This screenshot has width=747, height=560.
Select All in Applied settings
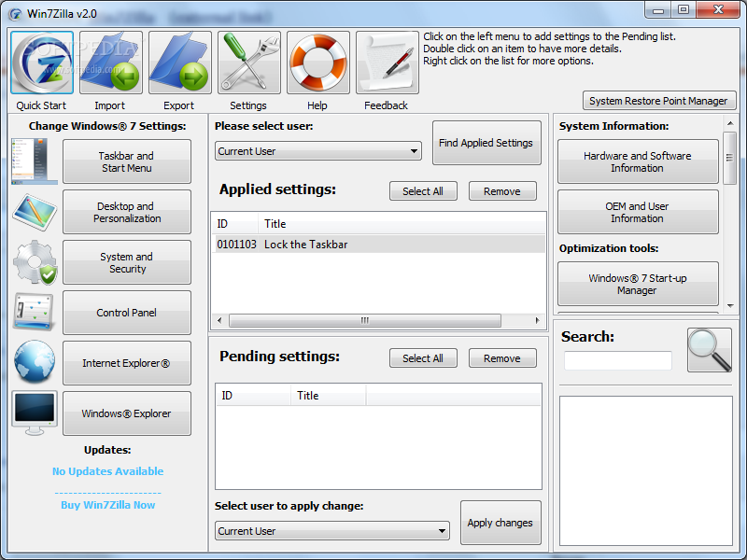pyautogui.click(x=423, y=191)
